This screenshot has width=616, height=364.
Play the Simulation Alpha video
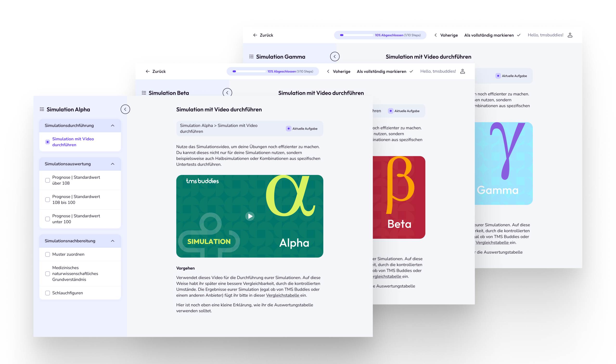(x=250, y=216)
